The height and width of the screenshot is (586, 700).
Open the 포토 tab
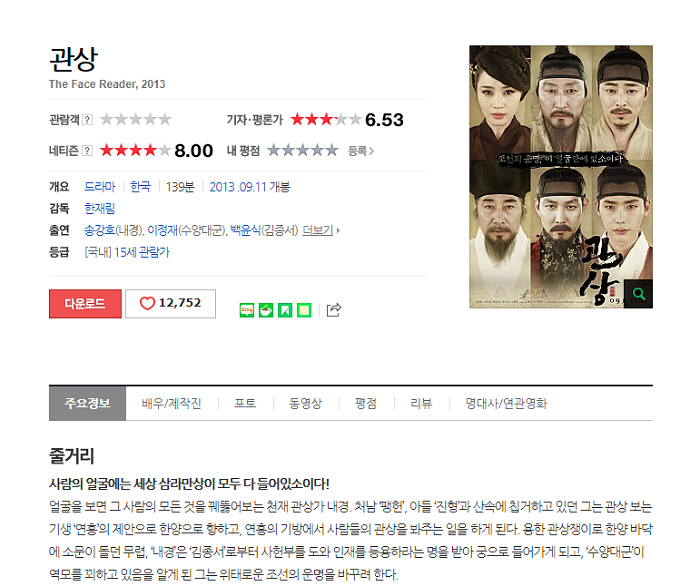245,403
